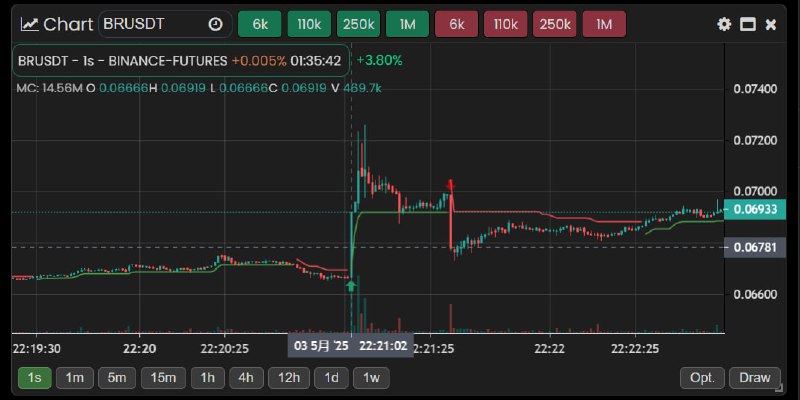Click the 01:35:42 timer text
This screenshot has width=800, height=400.
click(x=315, y=61)
